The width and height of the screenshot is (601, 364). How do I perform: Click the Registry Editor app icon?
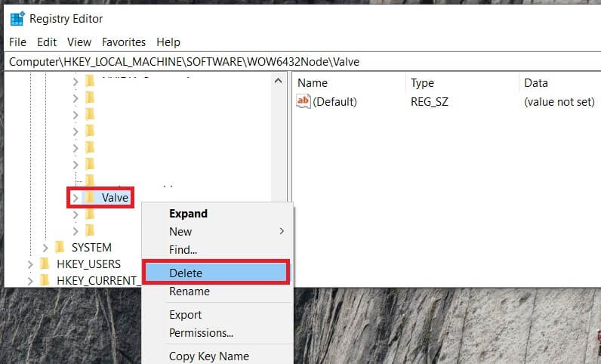tap(17, 18)
